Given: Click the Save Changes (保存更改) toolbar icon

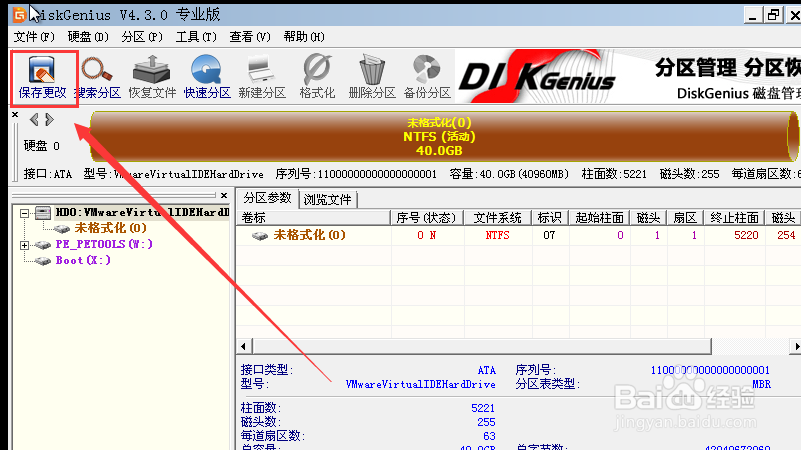Looking at the screenshot, I should coord(42,78).
